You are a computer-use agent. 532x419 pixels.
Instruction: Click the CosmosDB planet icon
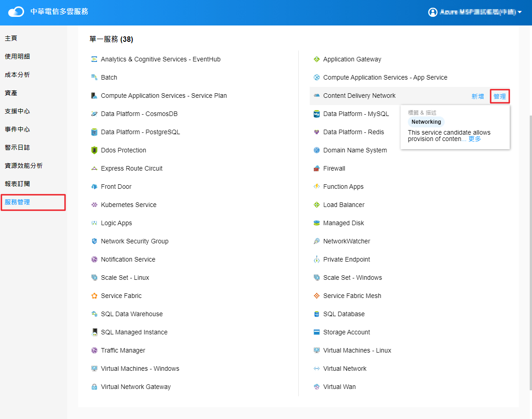(94, 114)
